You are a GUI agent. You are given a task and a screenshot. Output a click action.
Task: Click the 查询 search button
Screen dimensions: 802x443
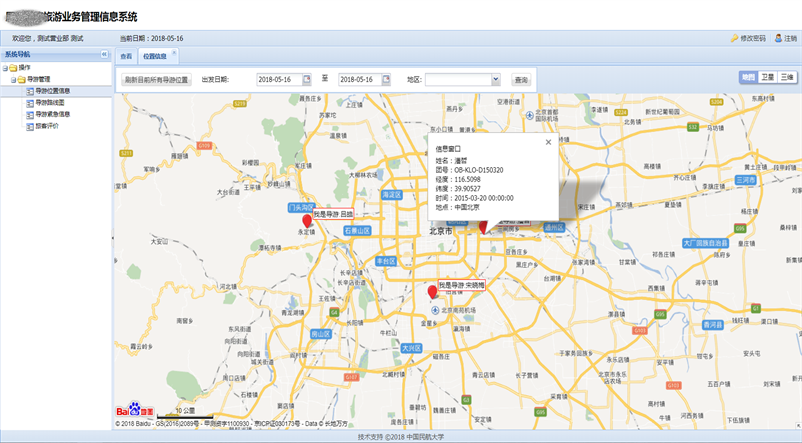click(521, 79)
